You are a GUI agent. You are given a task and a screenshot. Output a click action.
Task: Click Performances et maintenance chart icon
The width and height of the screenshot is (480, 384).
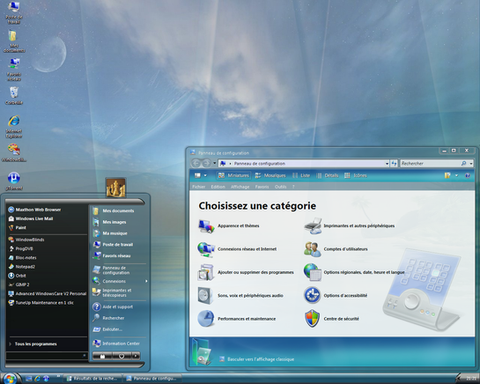coord(206,319)
